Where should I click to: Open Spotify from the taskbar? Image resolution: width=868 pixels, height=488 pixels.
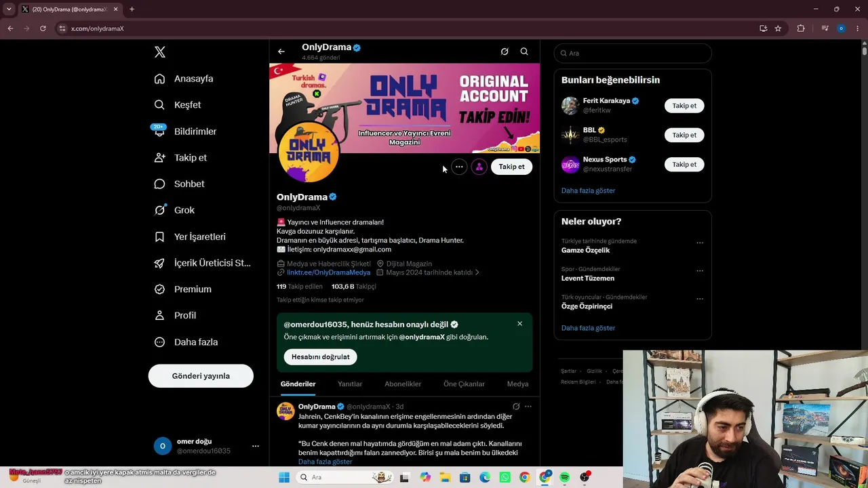point(564,478)
